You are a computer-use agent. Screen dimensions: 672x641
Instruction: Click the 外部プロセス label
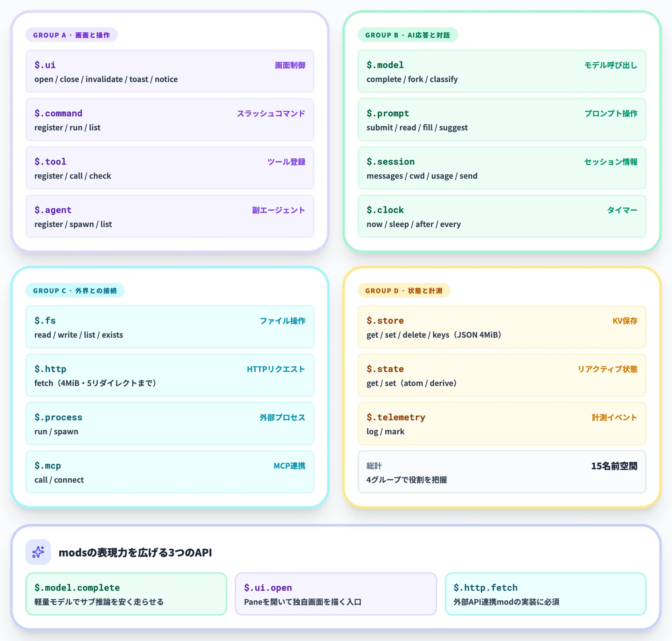(x=283, y=417)
